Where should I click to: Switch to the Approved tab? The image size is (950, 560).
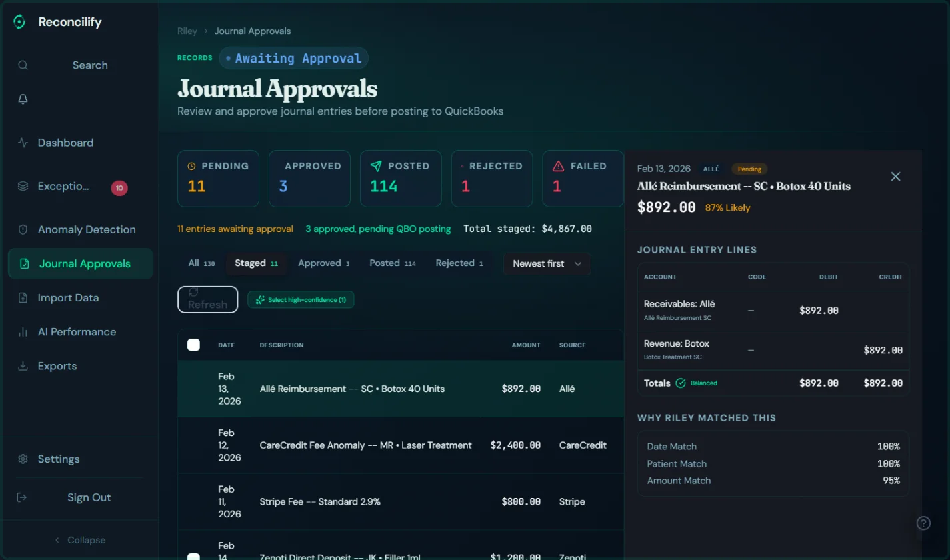coord(323,263)
